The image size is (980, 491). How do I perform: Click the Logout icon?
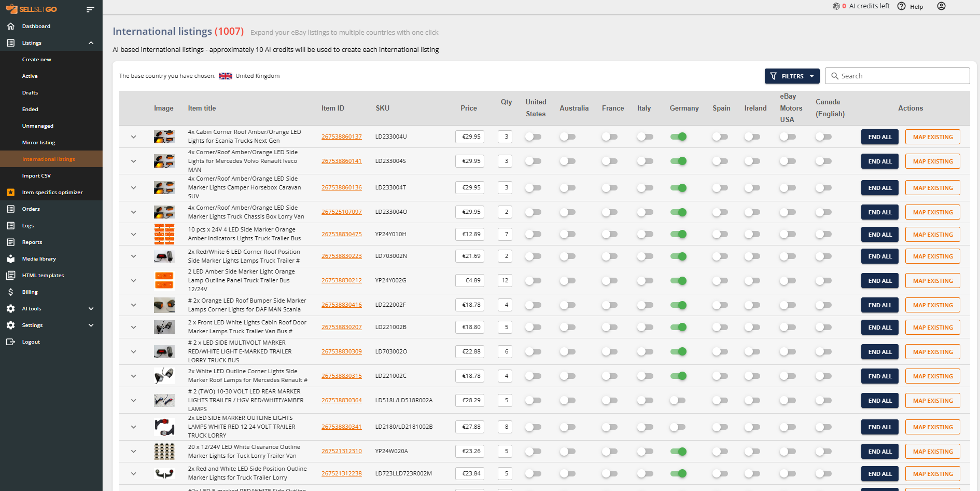coord(10,342)
